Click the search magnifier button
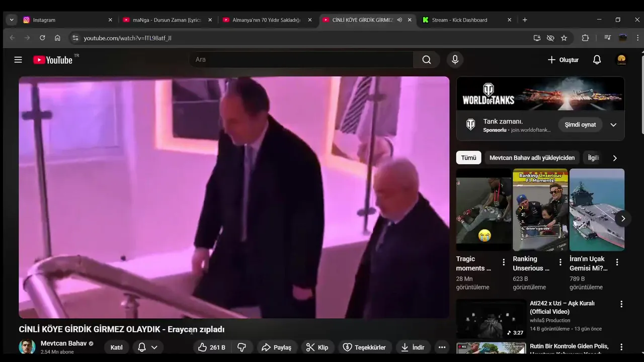 427,60
